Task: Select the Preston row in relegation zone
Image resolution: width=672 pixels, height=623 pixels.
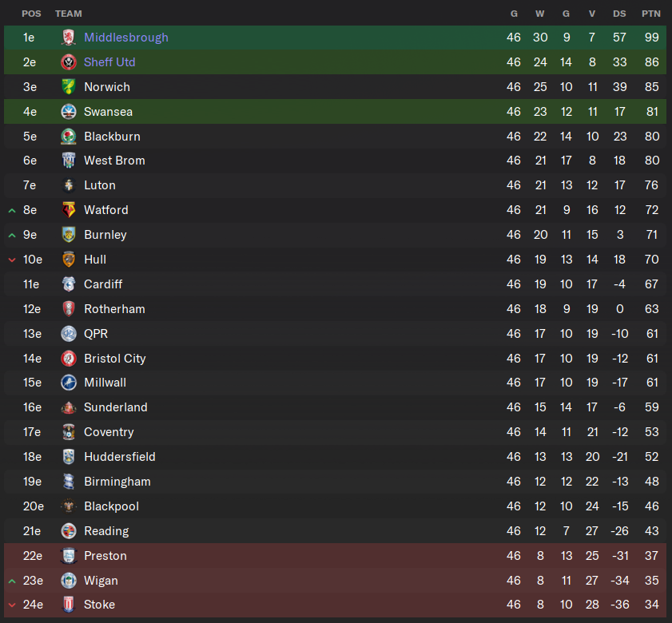Action: tap(335, 556)
